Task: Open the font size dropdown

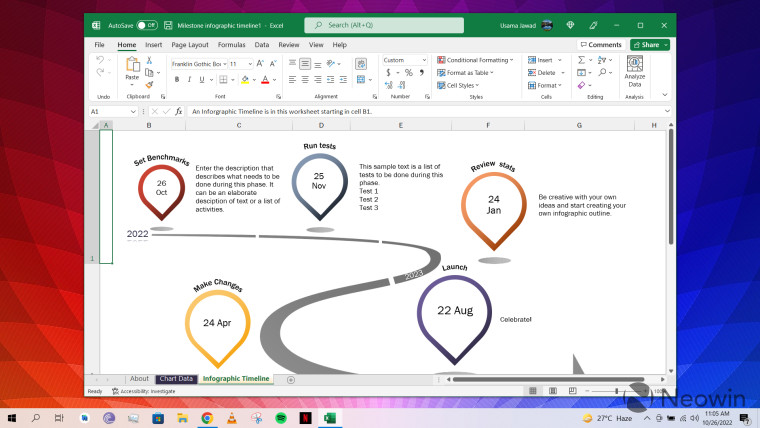Action: point(250,64)
